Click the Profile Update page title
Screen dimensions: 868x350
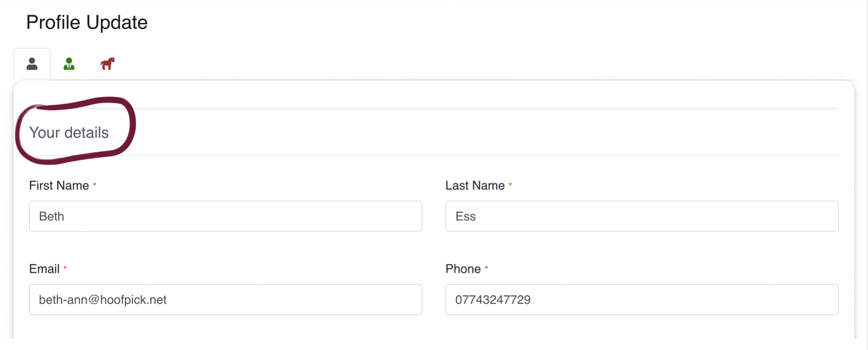(87, 22)
